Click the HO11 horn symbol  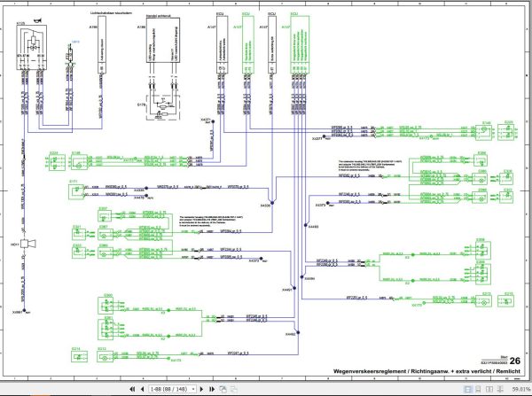point(27,244)
